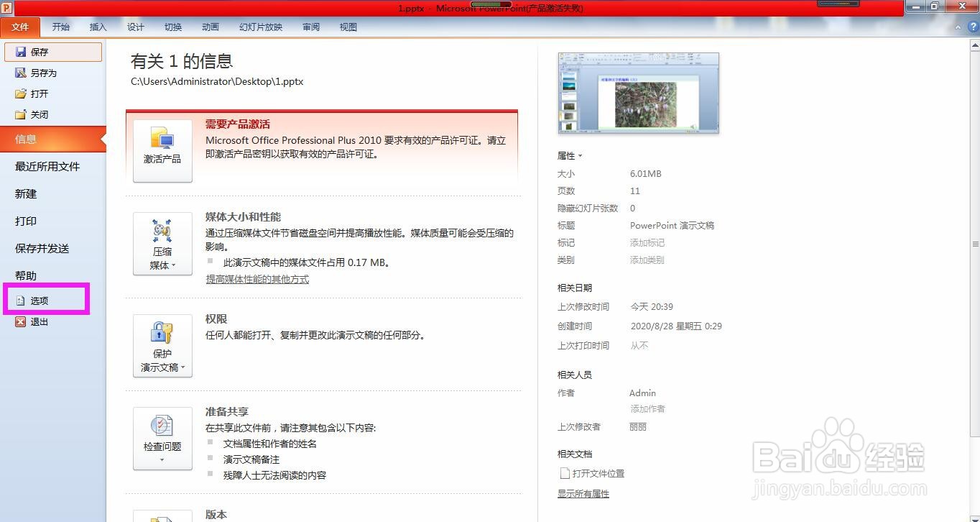Click the 激活产品 activate product button
Image resolution: width=980 pixels, height=522 pixels.
(x=162, y=151)
